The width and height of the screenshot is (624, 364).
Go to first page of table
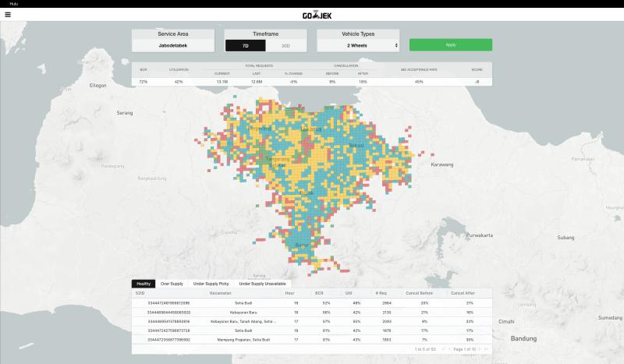[443, 349]
